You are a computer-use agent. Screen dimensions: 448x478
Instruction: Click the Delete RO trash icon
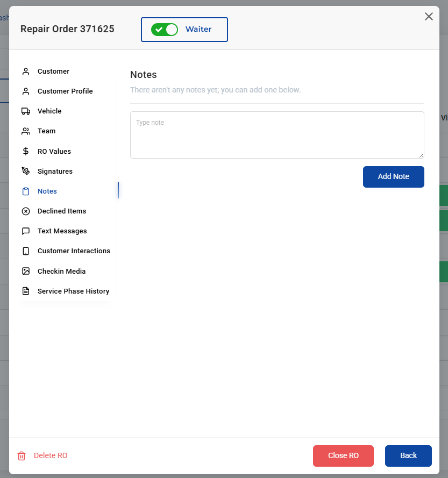21,455
